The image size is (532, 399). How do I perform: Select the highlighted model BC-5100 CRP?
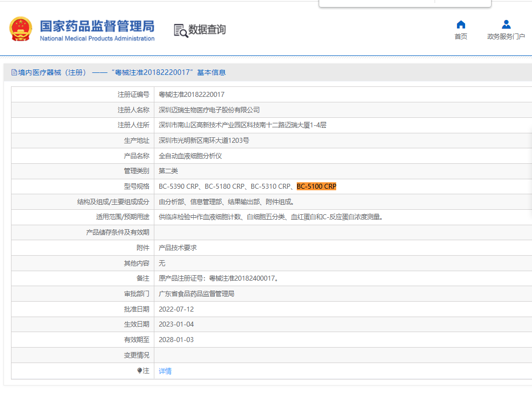click(316, 186)
